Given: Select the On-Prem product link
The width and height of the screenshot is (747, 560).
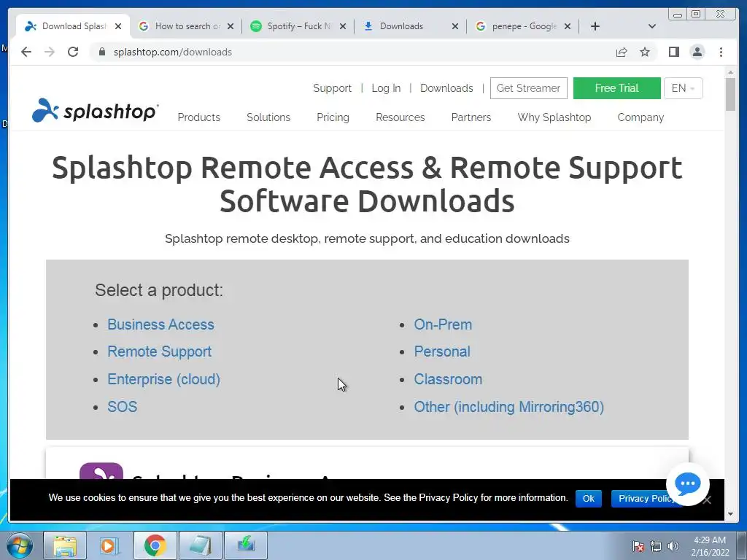Looking at the screenshot, I should (x=443, y=324).
